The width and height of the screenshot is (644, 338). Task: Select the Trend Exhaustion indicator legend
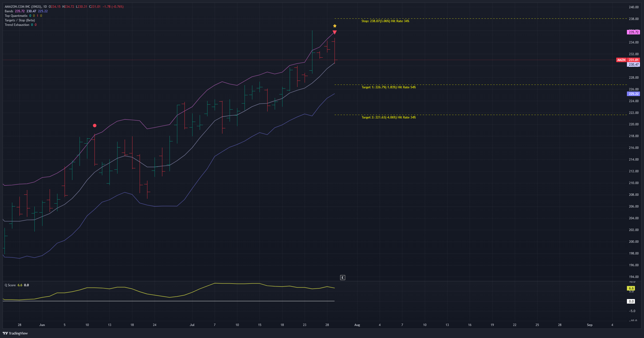[x=17, y=25]
